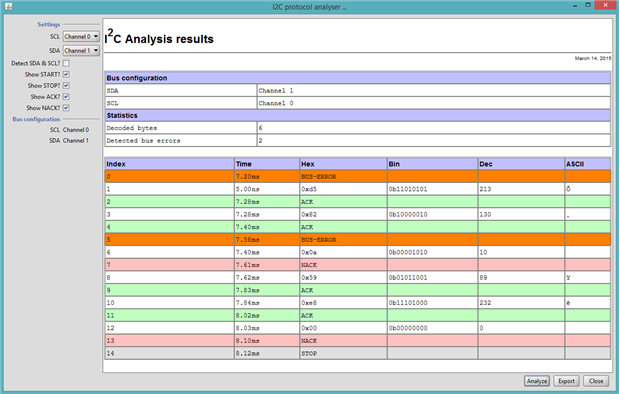The width and height of the screenshot is (619, 394).
Task: Select the Bin column header
Action: pyautogui.click(x=432, y=164)
